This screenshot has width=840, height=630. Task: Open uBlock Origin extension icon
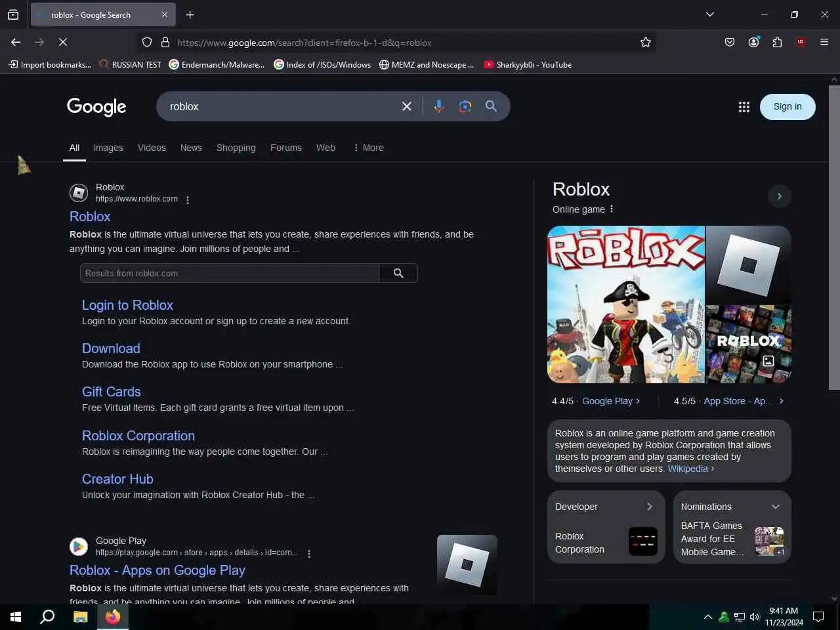801,42
